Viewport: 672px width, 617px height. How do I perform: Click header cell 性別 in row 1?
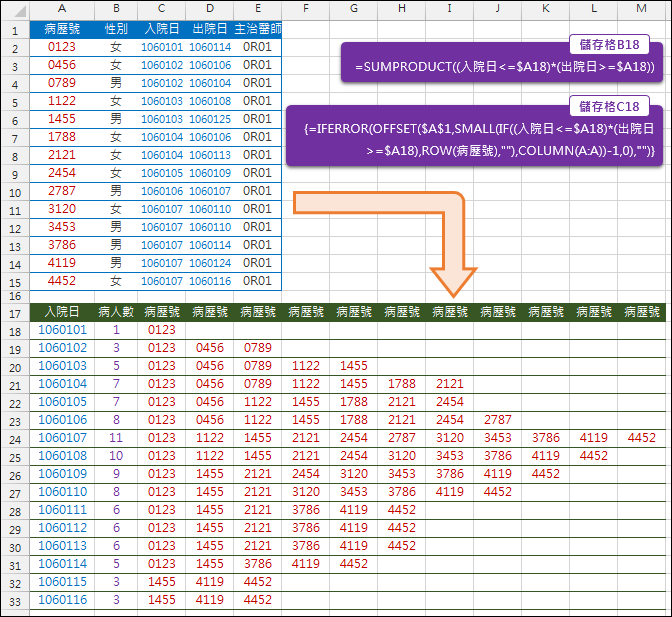point(116,29)
